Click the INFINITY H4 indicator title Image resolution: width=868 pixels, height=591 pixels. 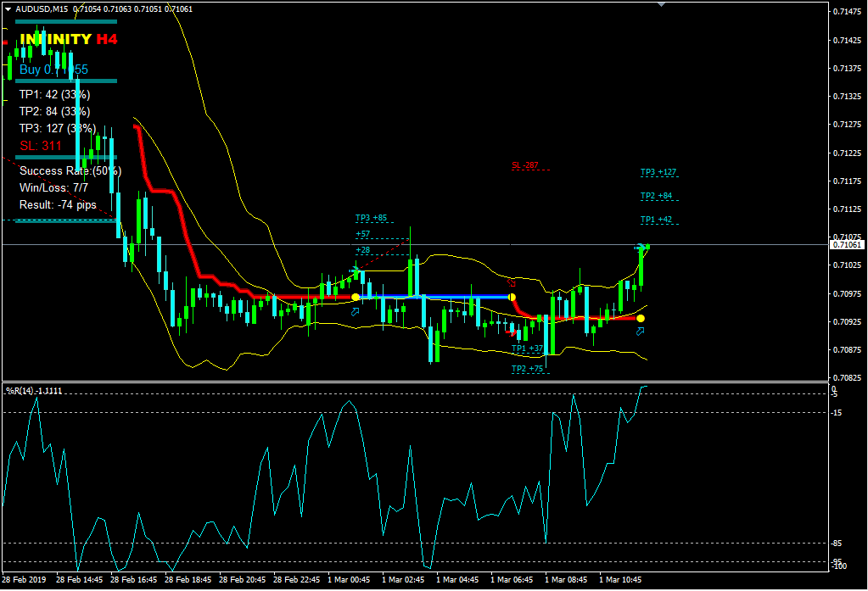coord(68,39)
